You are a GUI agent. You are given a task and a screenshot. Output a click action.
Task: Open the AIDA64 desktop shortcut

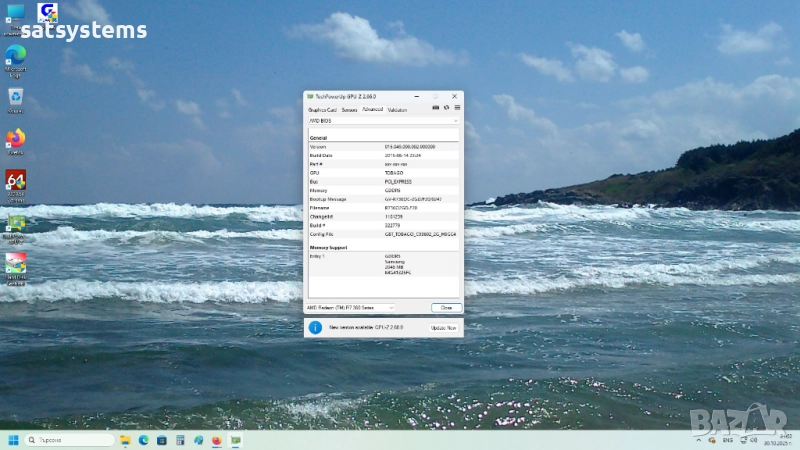click(x=16, y=181)
